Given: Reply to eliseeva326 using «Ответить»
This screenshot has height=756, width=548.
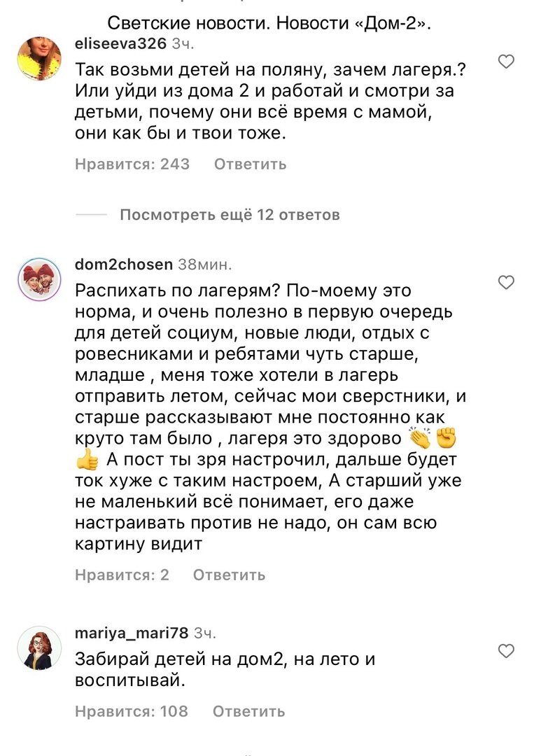Looking at the screenshot, I should (x=249, y=164).
